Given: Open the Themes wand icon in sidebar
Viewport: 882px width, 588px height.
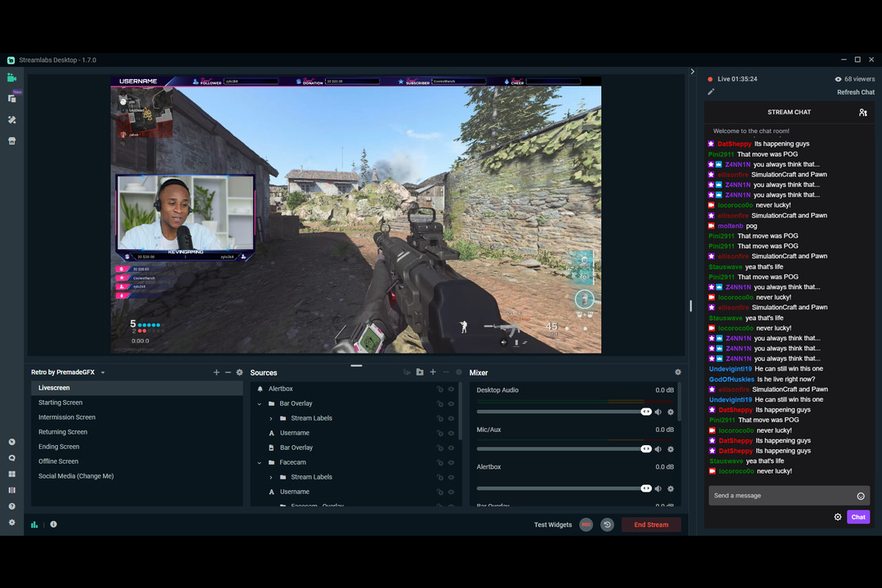Looking at the screenshot, I should (x=11, y=120).
